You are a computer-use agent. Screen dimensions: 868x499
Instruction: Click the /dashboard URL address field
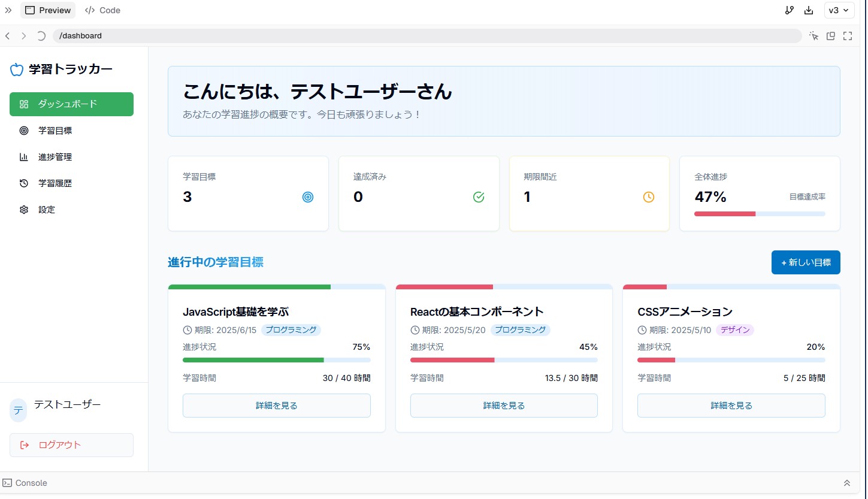point(427,36)
